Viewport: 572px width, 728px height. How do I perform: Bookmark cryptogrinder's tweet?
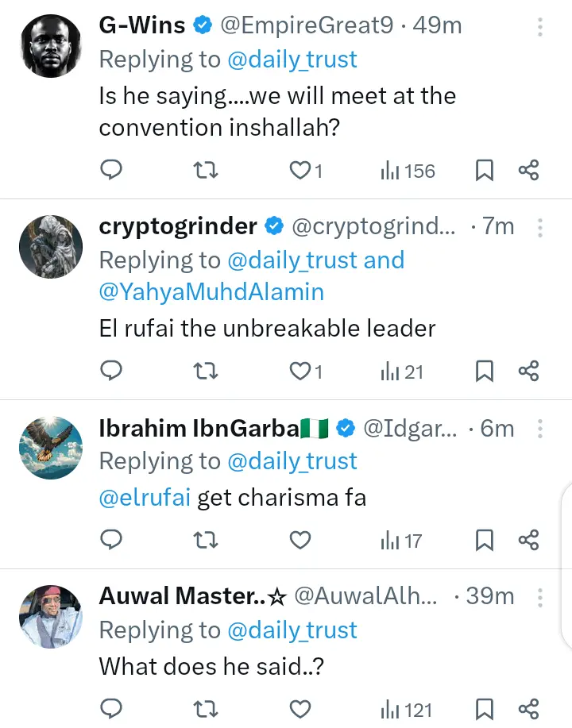[485, 371]
